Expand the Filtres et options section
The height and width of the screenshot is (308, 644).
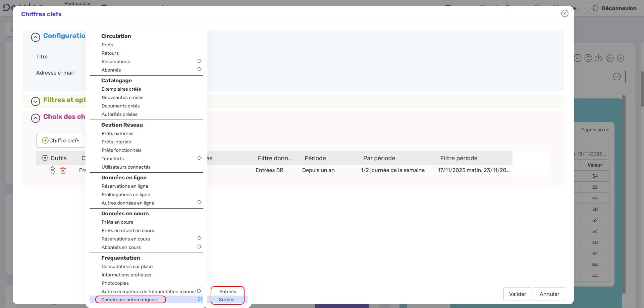click(x=36, y=101)
